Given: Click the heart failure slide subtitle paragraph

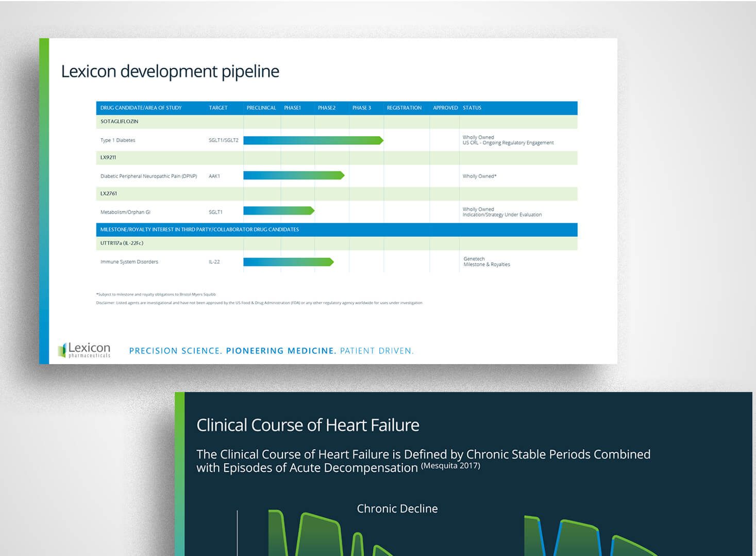Looking at the screenshot, I should point(423,461).
